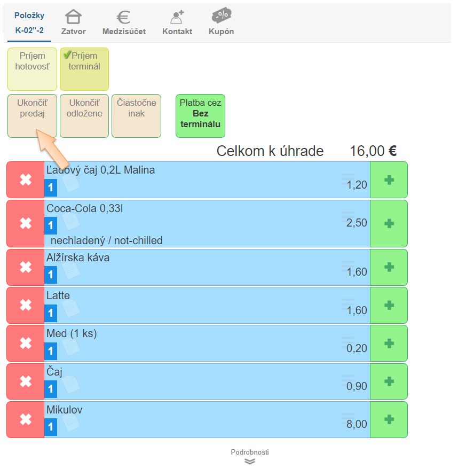
Task: Click the Kontakt add-person icon
Action: click(177, 18)
